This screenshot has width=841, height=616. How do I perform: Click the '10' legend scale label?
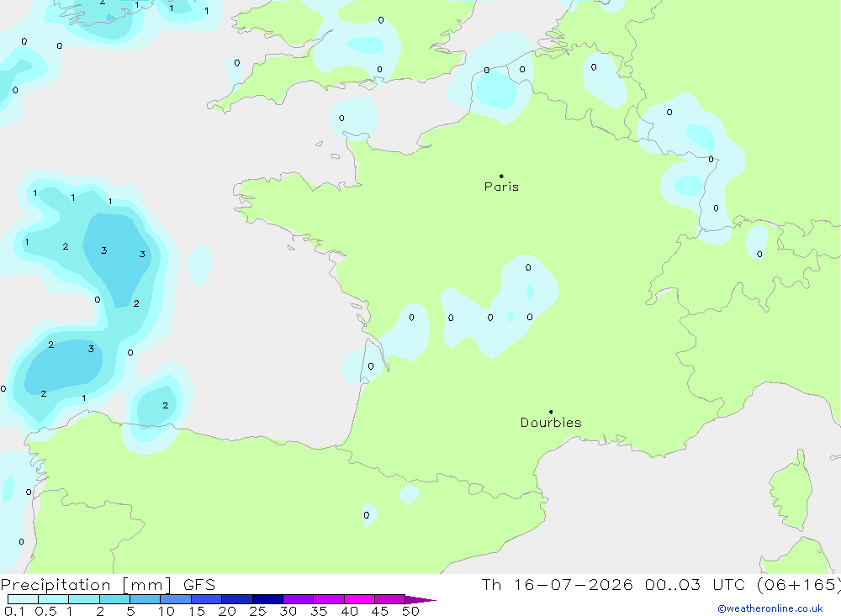(x=167, y=611)
